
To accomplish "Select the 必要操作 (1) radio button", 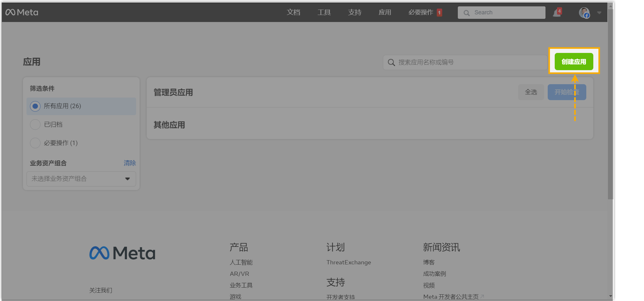I will [35, 143].
